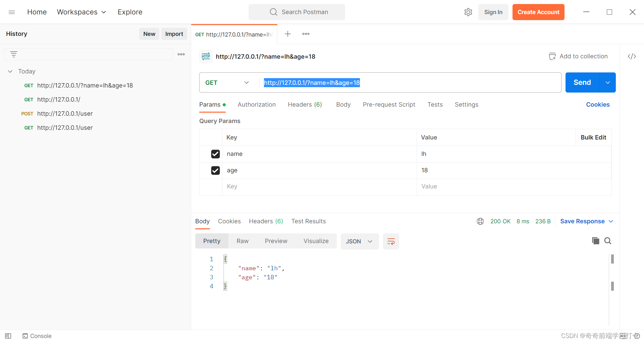The width and height of the screenshot is (644, 342).
Task: Open the request Settings tab
Action: coord(467,105)
